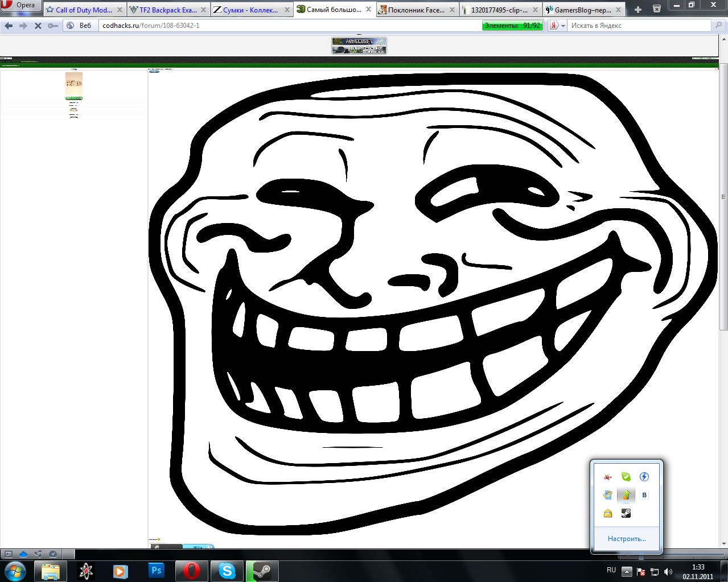Stop loading the page

(x=38, y=26)
